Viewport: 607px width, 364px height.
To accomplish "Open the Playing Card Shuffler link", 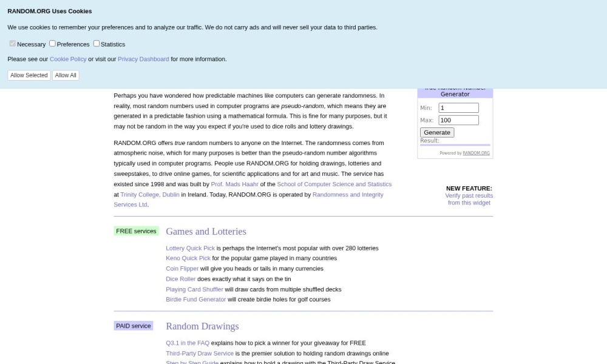I will coord(194,289).
